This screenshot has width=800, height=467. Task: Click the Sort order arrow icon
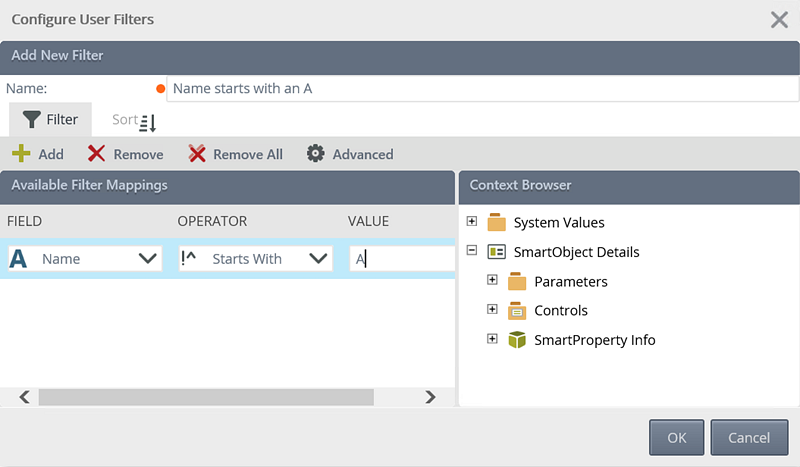[x=147, y=123]
